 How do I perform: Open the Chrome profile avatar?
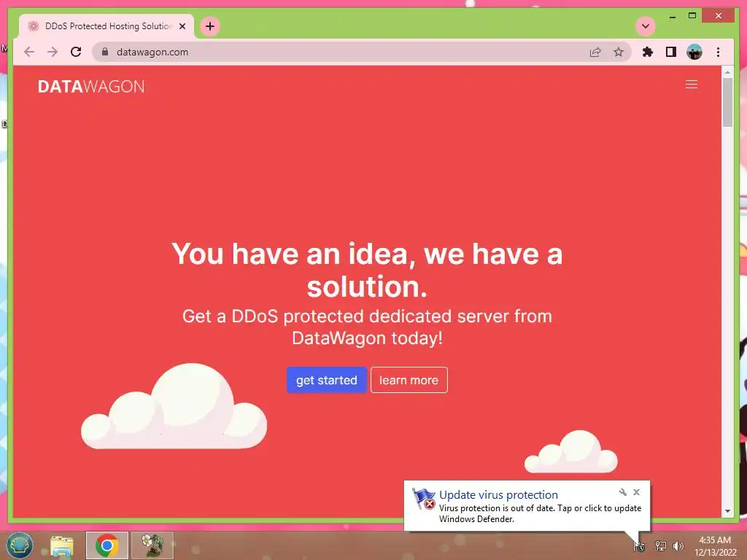[694, 52]
